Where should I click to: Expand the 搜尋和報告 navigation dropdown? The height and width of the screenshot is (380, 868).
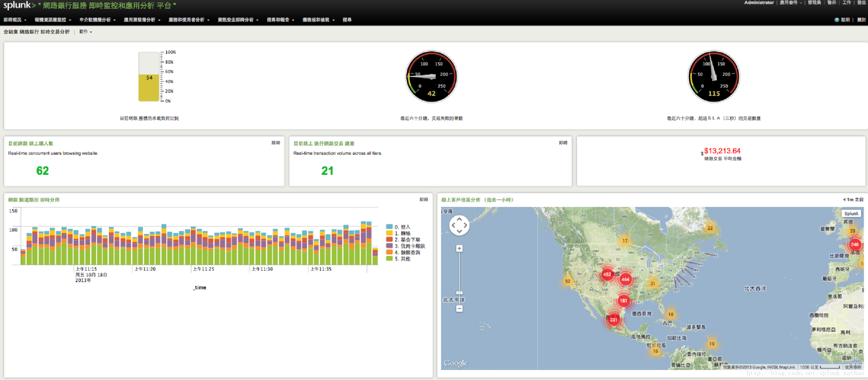click(x=280, y=20)
